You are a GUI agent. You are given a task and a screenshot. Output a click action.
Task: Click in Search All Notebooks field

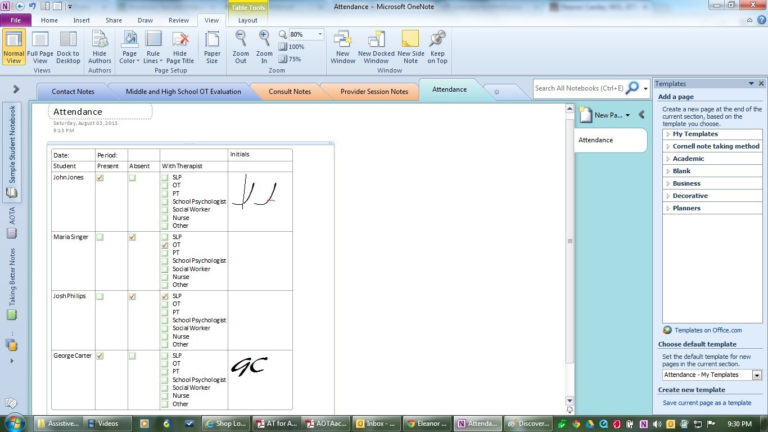(579, 88)
